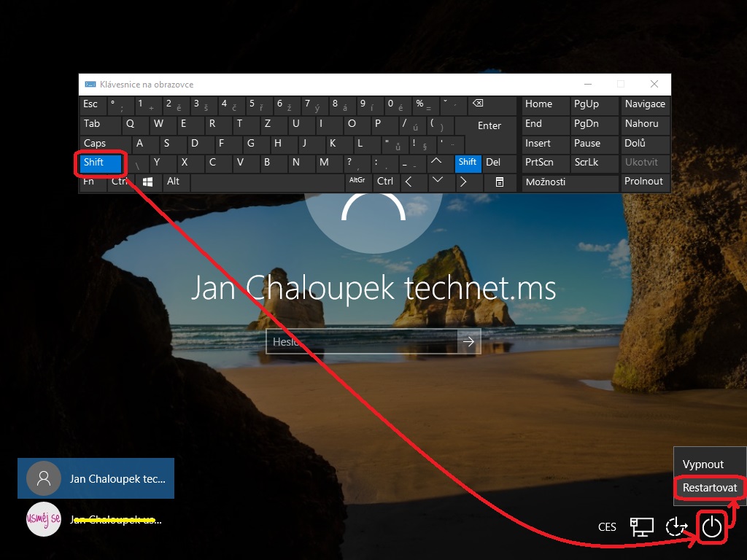This screenshot has height=560, width=747.
Task: Click the Windows logo key
Action: [148, 182]
